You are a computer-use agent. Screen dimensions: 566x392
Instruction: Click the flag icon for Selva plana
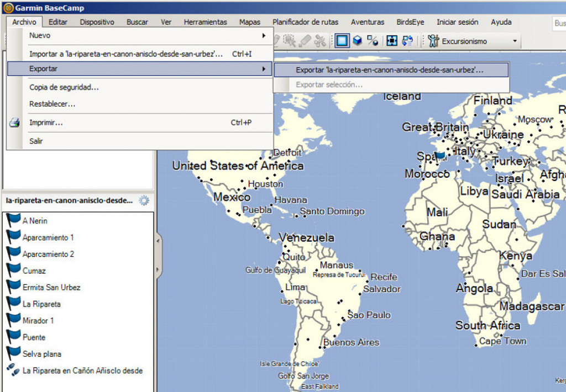click(13, 353)
